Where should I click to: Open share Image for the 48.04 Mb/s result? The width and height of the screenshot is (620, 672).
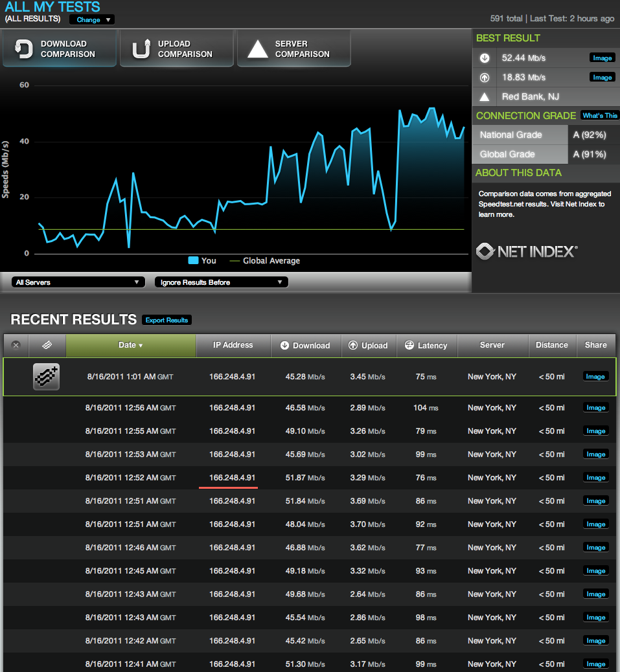(595, 524)
